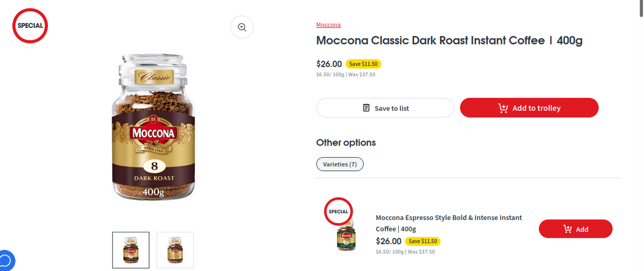
Task: Click the yellow Save $11.50 badge for Dark Roast
Action: point(363,64)
